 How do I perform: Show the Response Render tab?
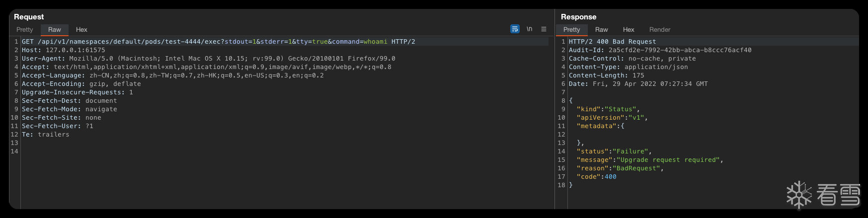pyautogui.click(x=659, y=30)
